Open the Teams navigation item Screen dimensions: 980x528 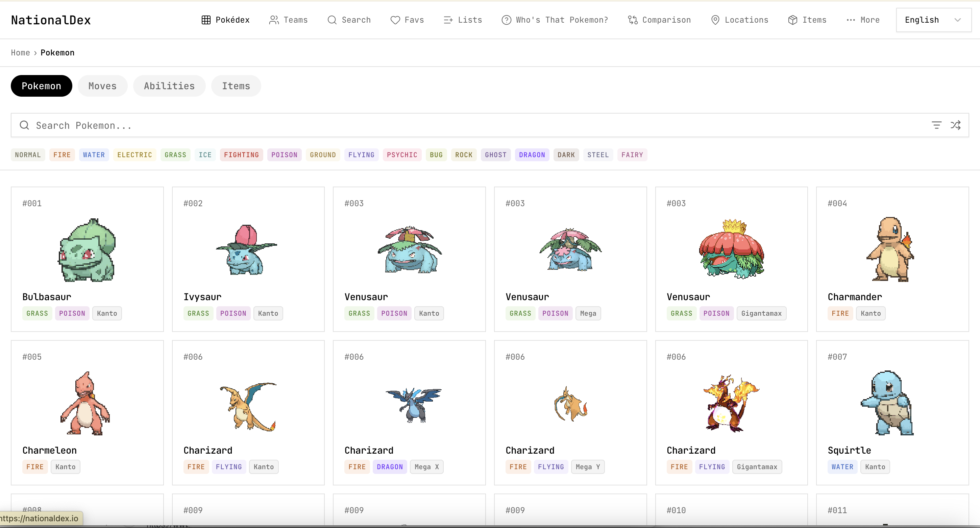tap(288, 20)
